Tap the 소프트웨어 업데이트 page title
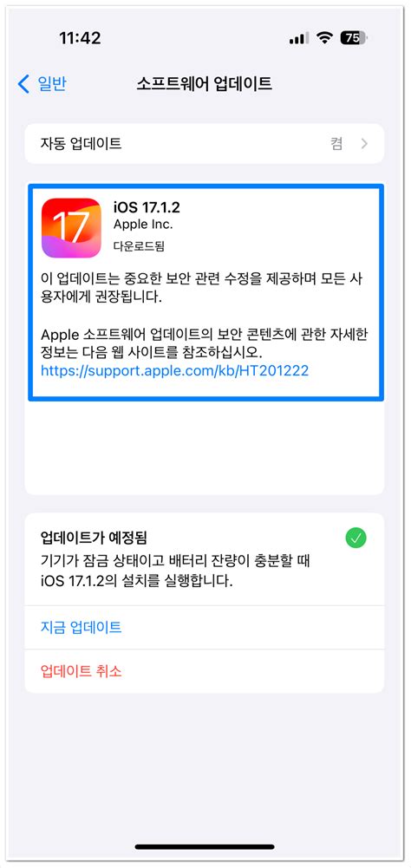 (205, 84)
